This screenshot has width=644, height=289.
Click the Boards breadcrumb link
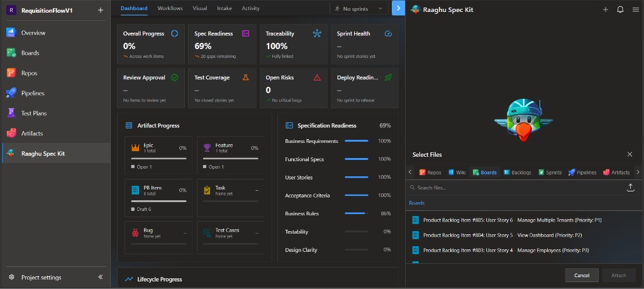pos(416,203)
